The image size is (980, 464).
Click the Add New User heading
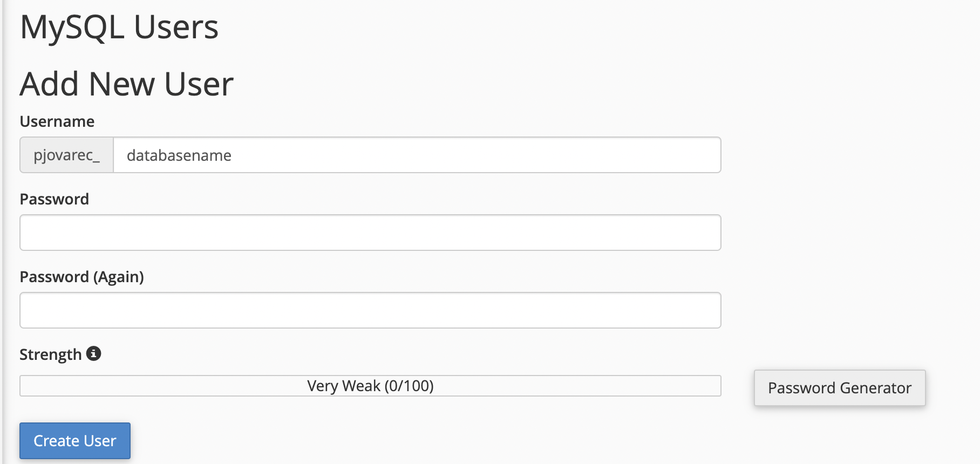click(127, 84)
